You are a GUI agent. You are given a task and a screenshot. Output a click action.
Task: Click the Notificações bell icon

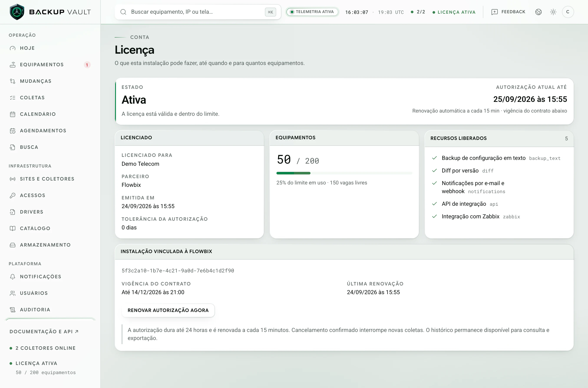pos(13,277)
